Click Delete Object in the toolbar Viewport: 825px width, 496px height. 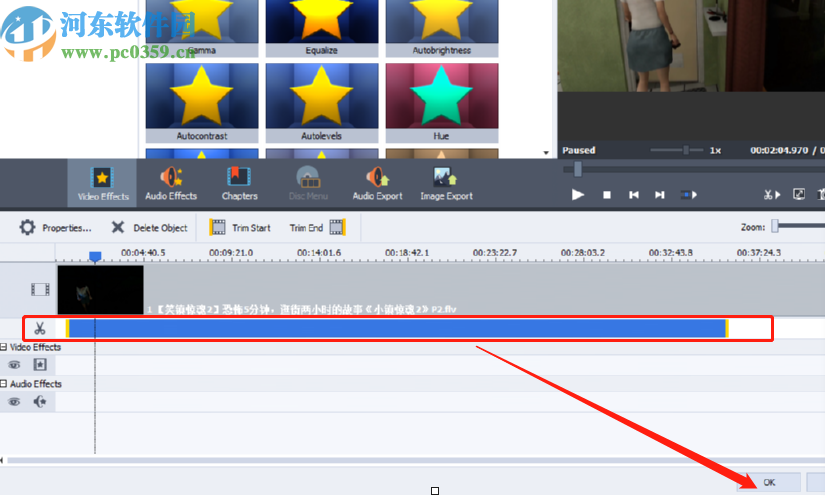[x=149, y=228]
